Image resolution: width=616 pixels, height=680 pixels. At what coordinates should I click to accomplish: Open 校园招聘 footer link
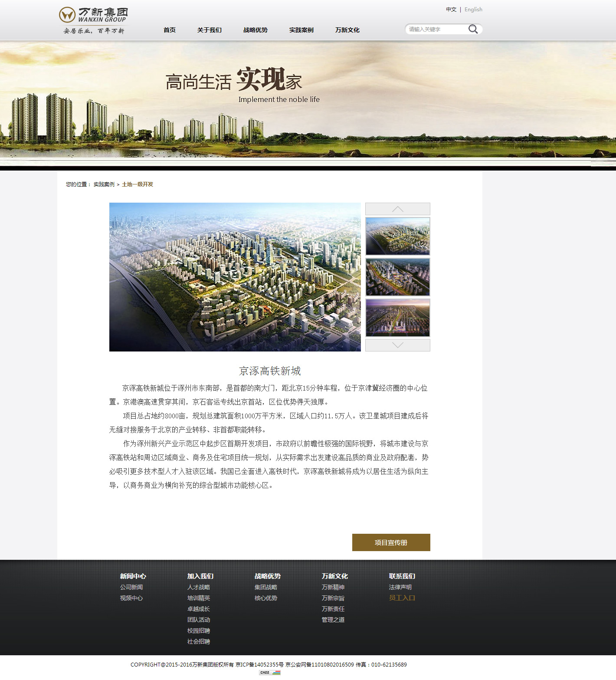(199, 631)
